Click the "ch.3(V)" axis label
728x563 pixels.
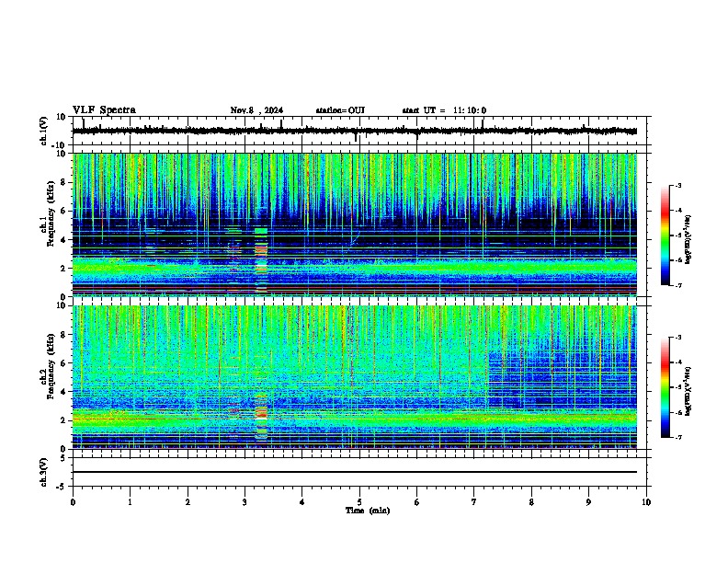click(44, 472)
